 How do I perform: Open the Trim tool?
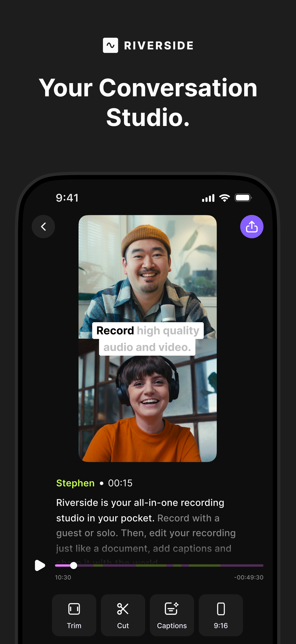(74, 615)
